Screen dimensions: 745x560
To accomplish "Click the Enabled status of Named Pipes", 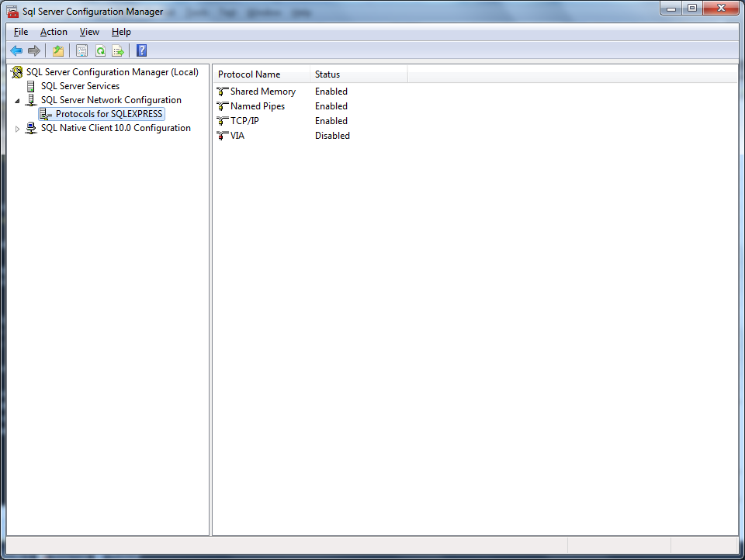I will pyautogui.click(x=331, y=106).
